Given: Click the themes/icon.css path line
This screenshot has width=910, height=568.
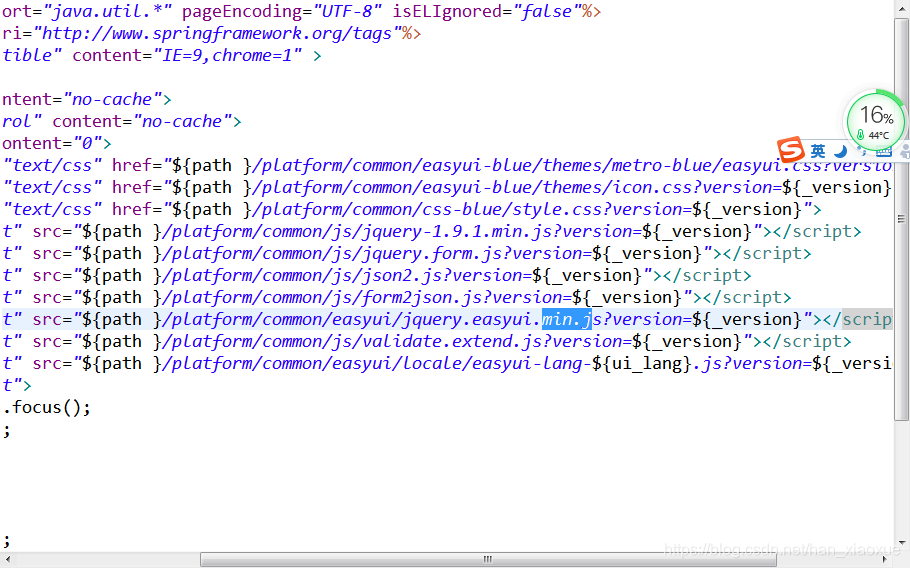Looking at the screenshot, I should (447, 187).
